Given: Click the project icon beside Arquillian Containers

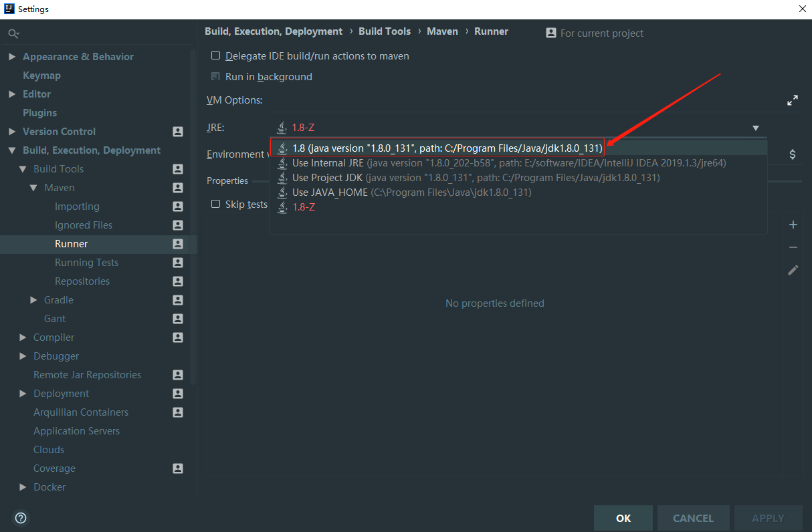Looking at the screenshot, I should click(178, 412).
